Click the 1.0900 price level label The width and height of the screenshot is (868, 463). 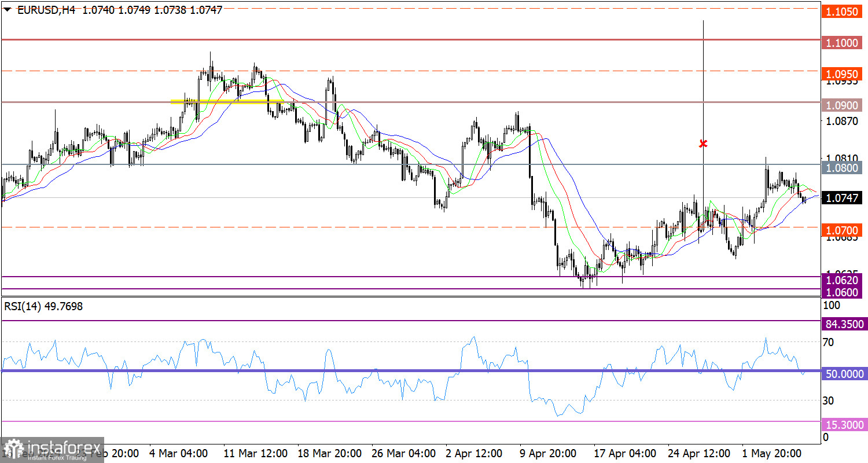[x=841, y=105]
